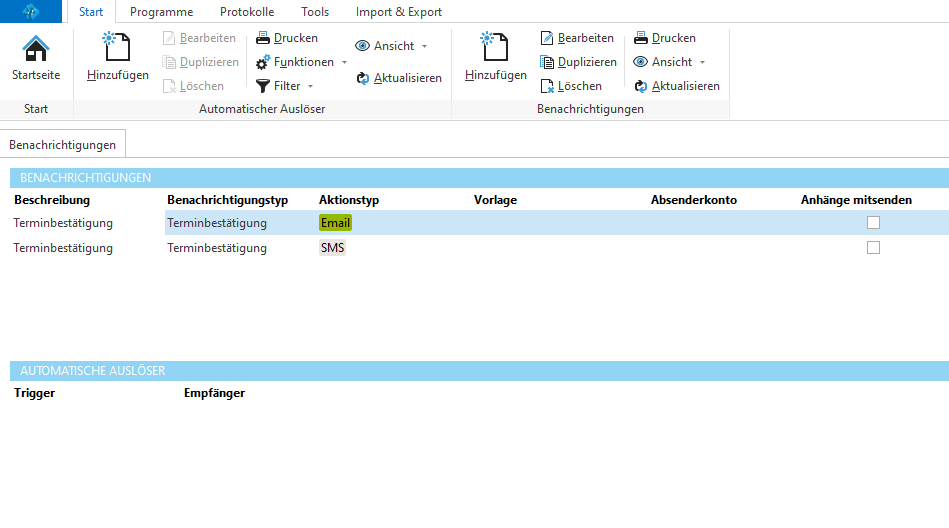Print notifications with Drucken in Benachrichtigungen group
The height and width of the screenshot is (528, 949).
click(x=665, y=38)
